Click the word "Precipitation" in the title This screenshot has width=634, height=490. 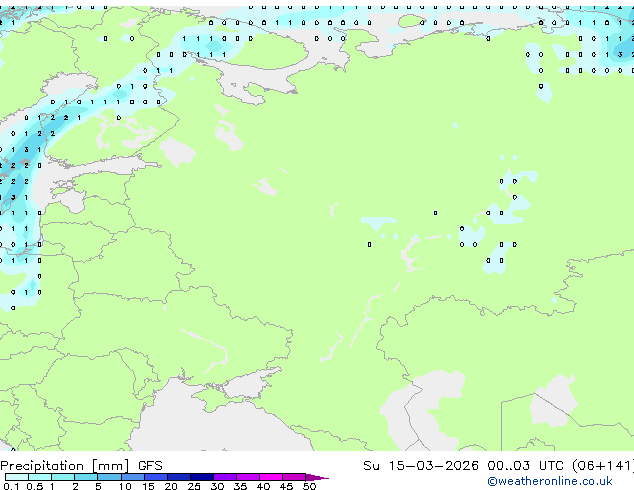[42, 466]
